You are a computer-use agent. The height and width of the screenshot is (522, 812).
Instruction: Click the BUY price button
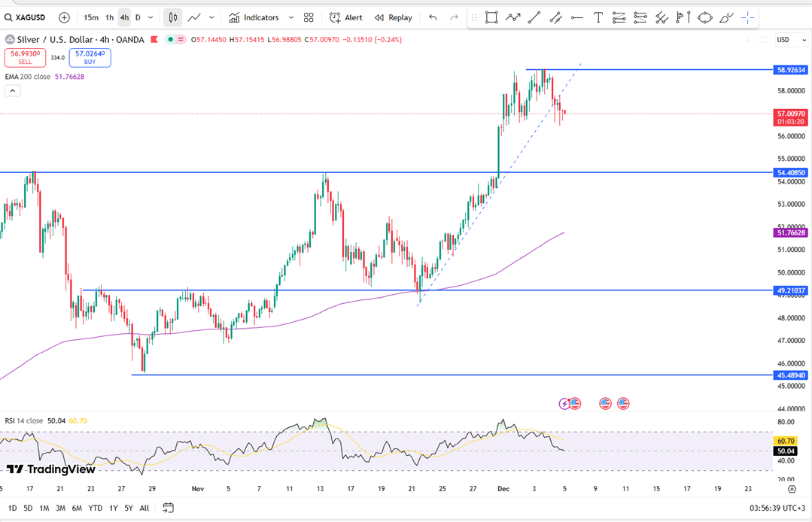(x=90, y=58)
